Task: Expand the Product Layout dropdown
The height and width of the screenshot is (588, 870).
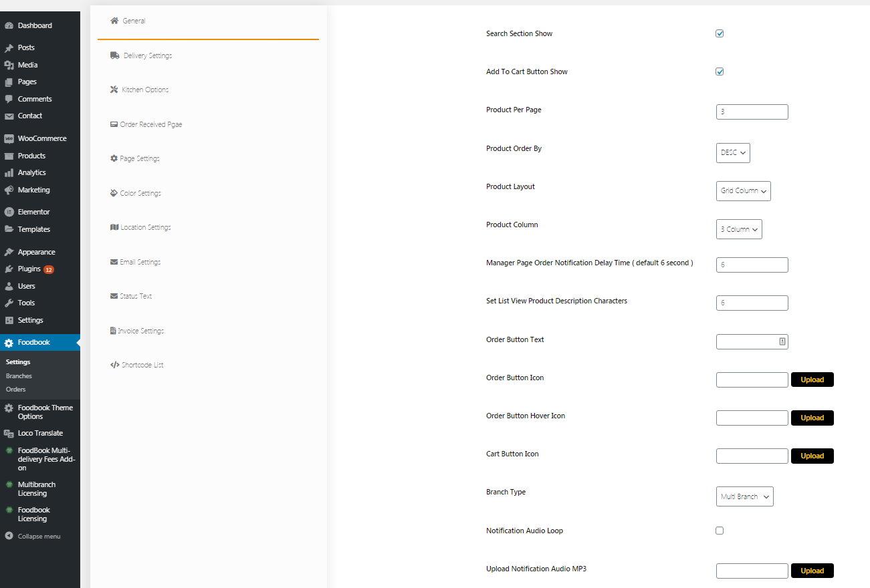Action: [743, 191]
